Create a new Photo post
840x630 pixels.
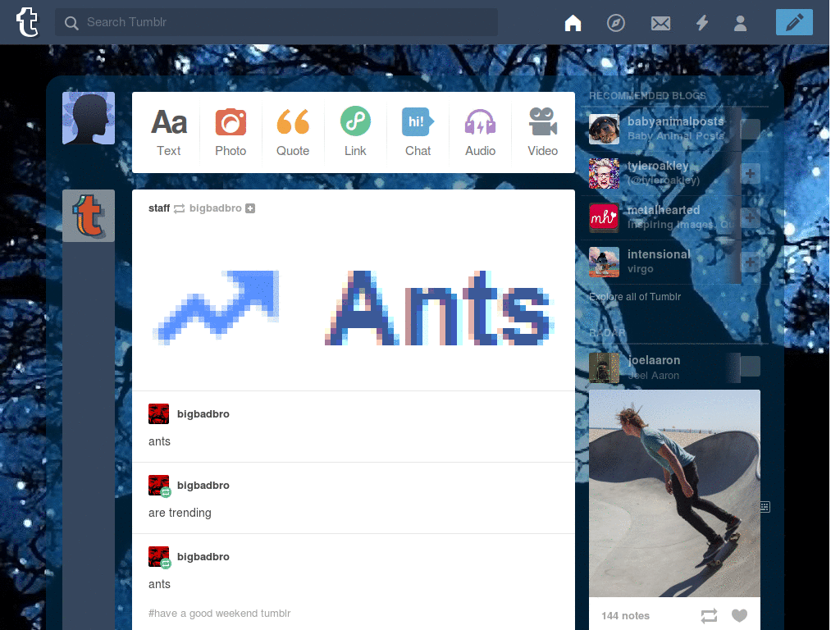coord(231,132)
